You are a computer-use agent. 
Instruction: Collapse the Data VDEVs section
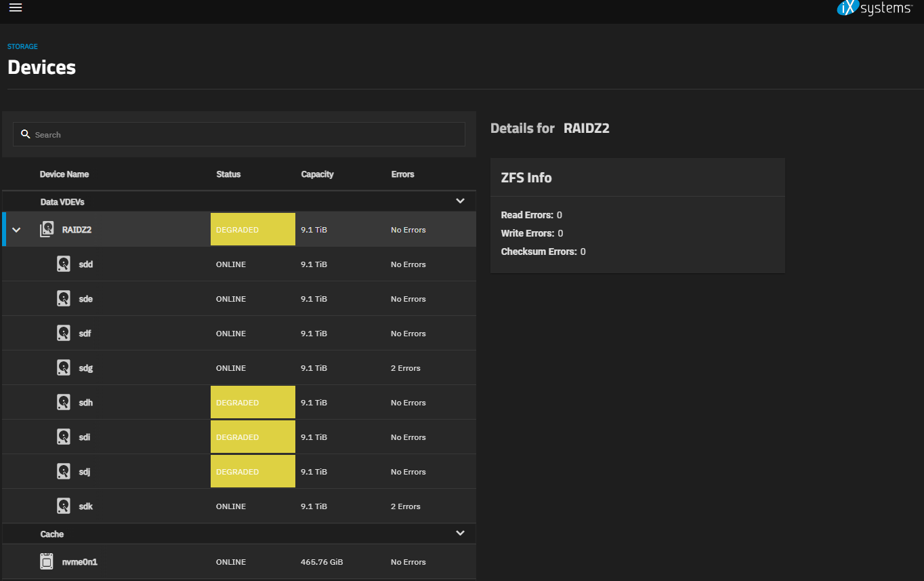(x=461, y=201)
